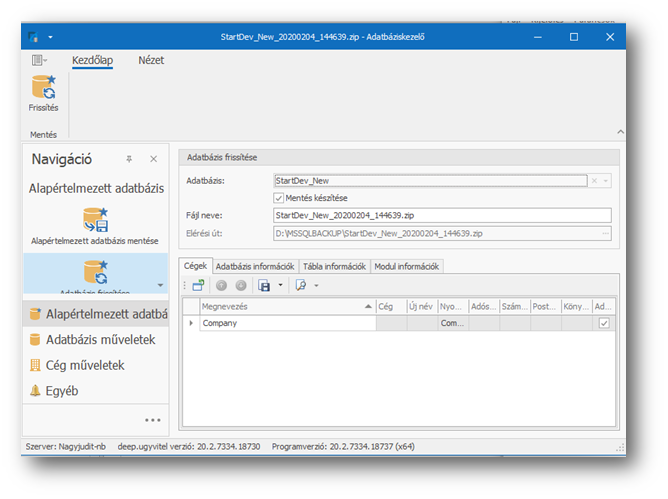This screenshot has height=499, width=668.
Task: Expand the Company row in the grid
Action: [x=191, y=323]
